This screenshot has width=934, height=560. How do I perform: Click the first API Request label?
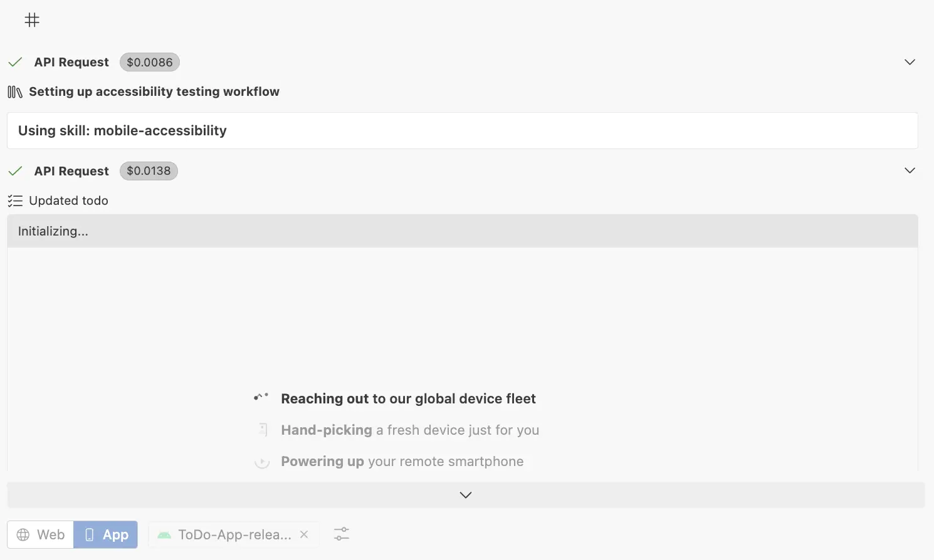pyautogui.click(x=71, y=62)
